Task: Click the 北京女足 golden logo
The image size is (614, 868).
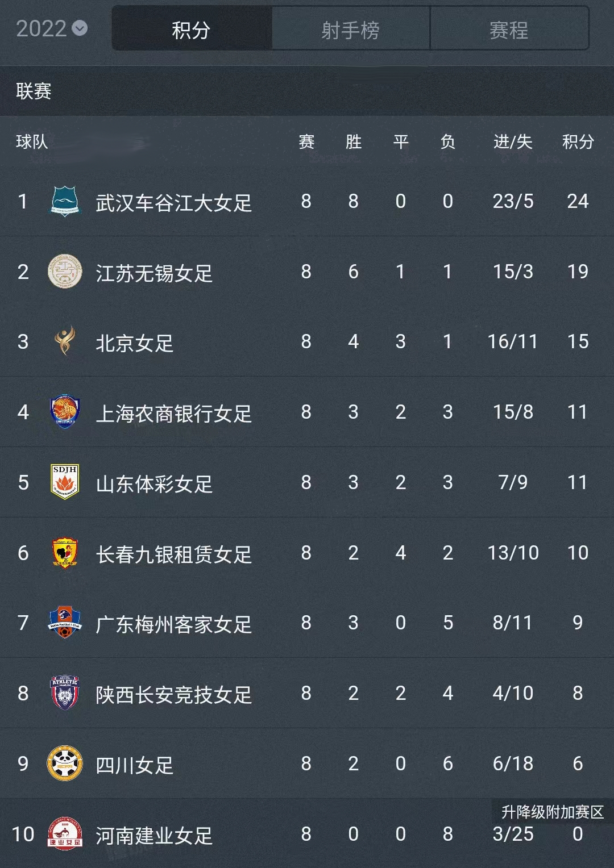Action: coord(64,342)
